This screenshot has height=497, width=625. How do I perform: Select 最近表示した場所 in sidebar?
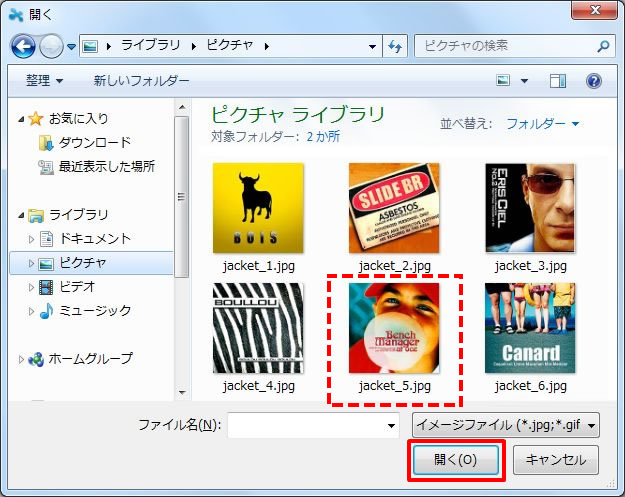coord(106,166)
